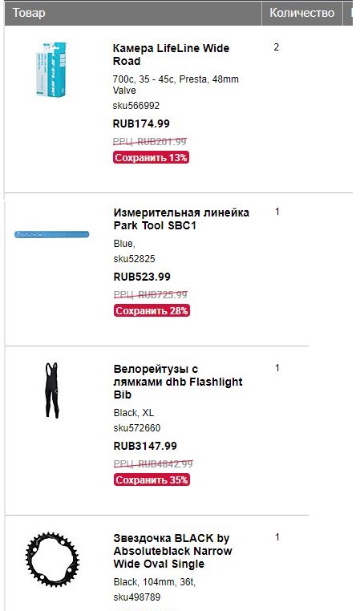The width and height of the screenshot is (364, 611).
Task: Click the Сохранить 35% discount badge
Action: point(152,480)
